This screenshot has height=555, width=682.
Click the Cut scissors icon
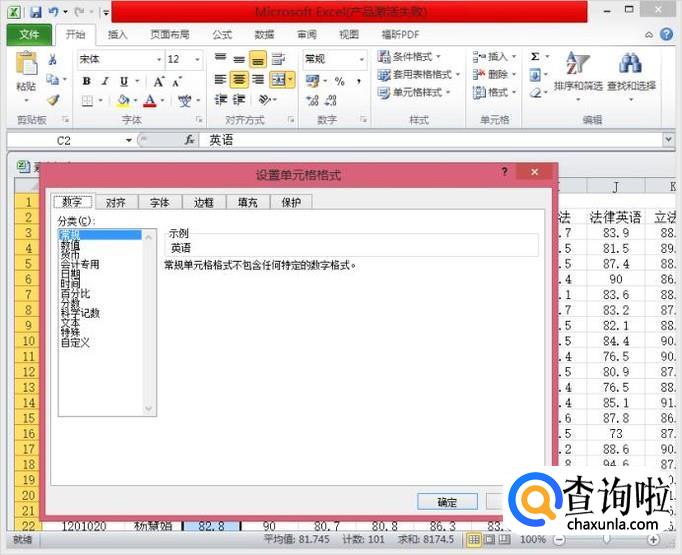click(53, 59)
